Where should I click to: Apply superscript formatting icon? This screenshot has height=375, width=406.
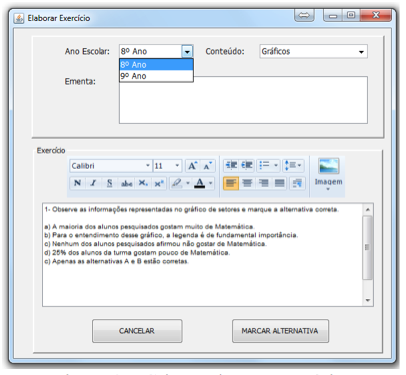(159, 183)
